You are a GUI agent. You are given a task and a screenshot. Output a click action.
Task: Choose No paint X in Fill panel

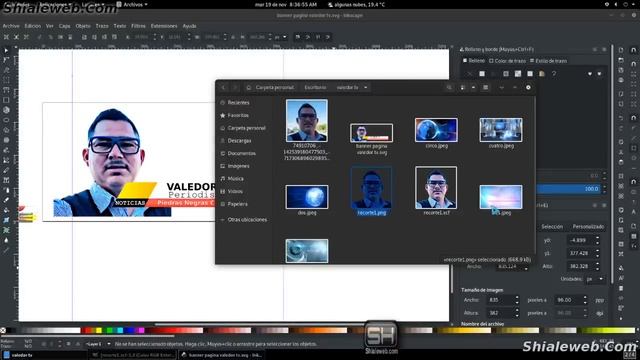point(470,74)
